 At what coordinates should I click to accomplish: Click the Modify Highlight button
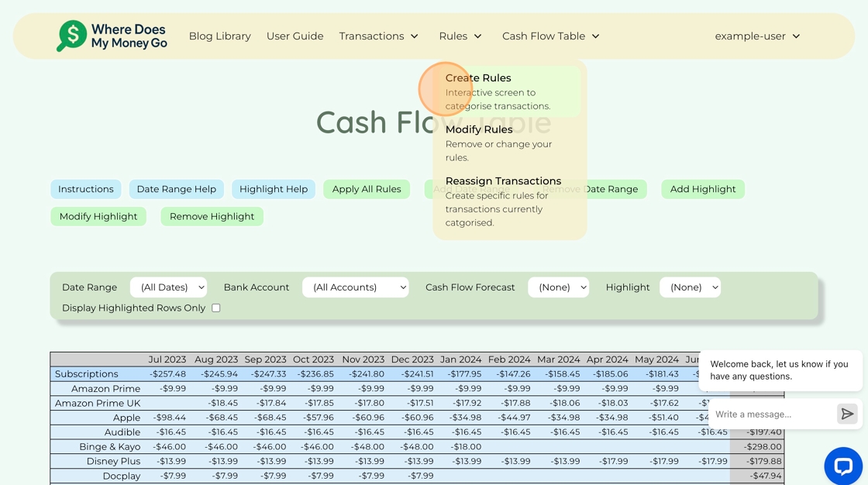98,216
